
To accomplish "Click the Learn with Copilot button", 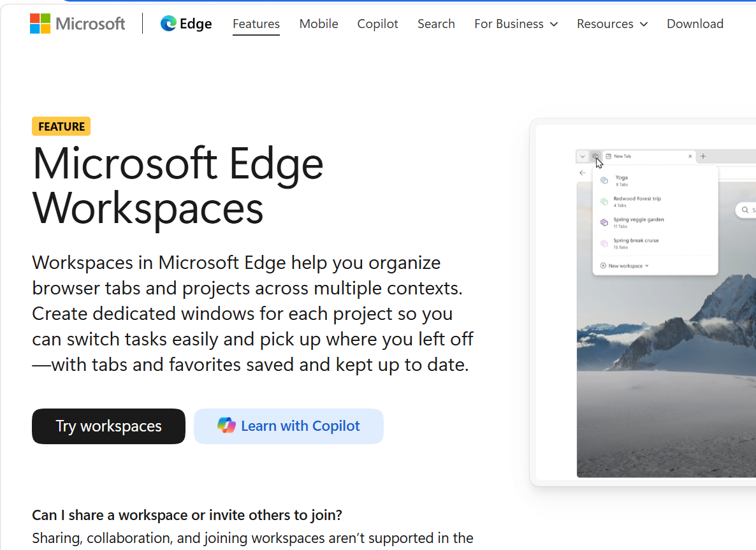I will click(x=288, y=426).
